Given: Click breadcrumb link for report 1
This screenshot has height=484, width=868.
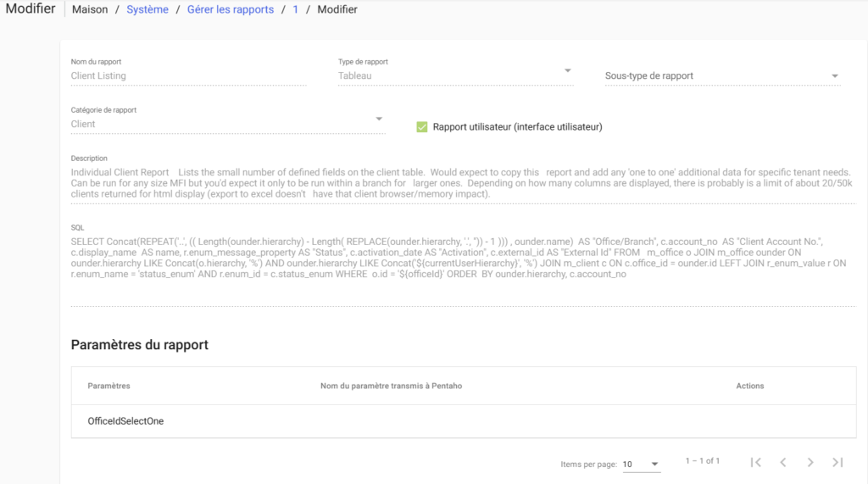Looking at the screenshot, I should click(296, 10).
